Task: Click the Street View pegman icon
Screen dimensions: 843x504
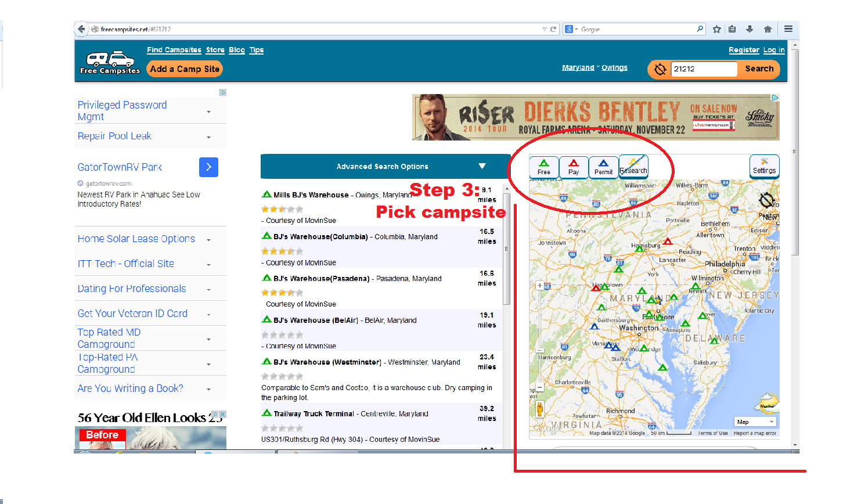Action: coord(539,409)
